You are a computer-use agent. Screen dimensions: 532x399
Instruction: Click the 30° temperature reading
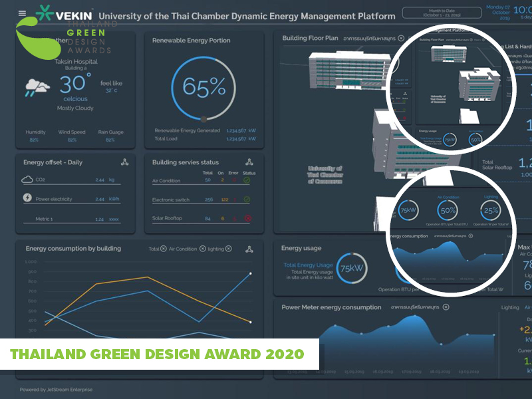click(75, 84)
